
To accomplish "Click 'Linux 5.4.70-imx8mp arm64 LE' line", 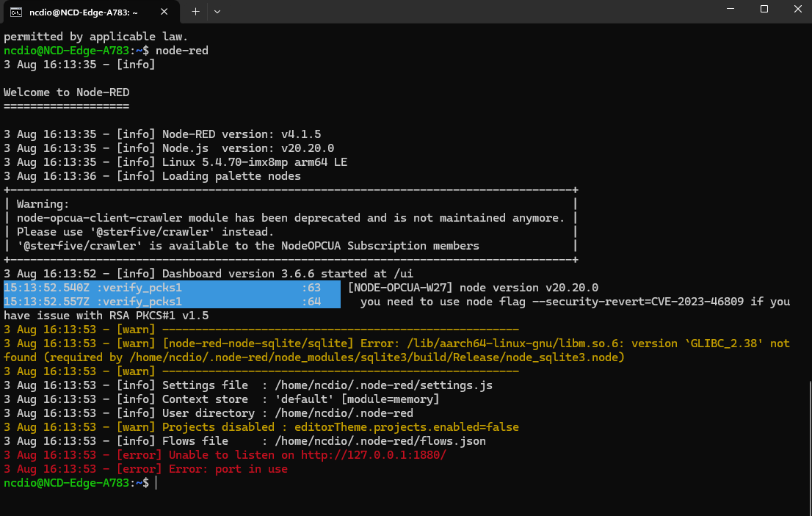I will point(175,162).
